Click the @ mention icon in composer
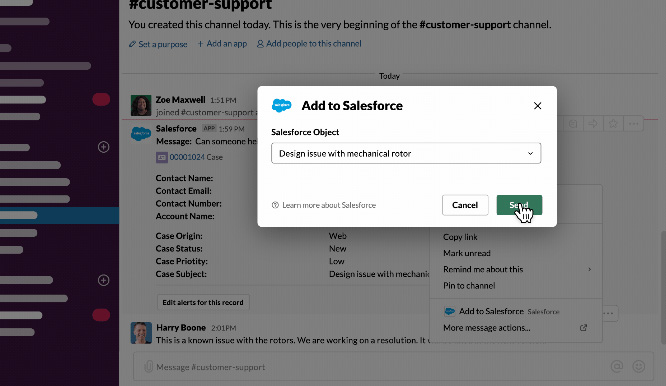This screenshot has width=666, height=386. (x=617, y=366)
